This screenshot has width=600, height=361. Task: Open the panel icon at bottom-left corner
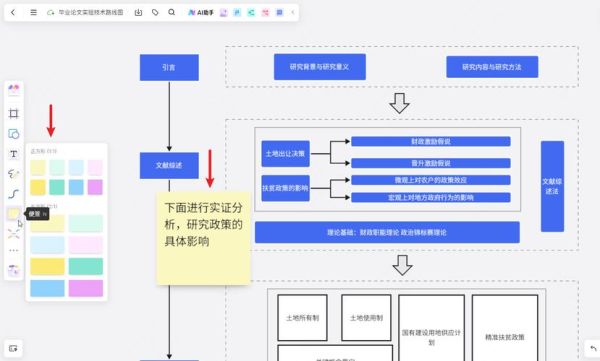13,349
